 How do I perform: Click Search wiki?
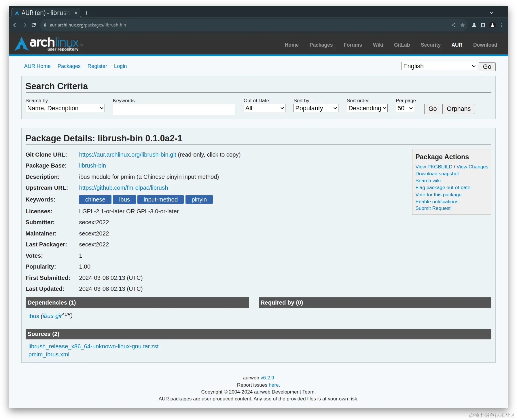pyautogui.click(x=428, y=180)
